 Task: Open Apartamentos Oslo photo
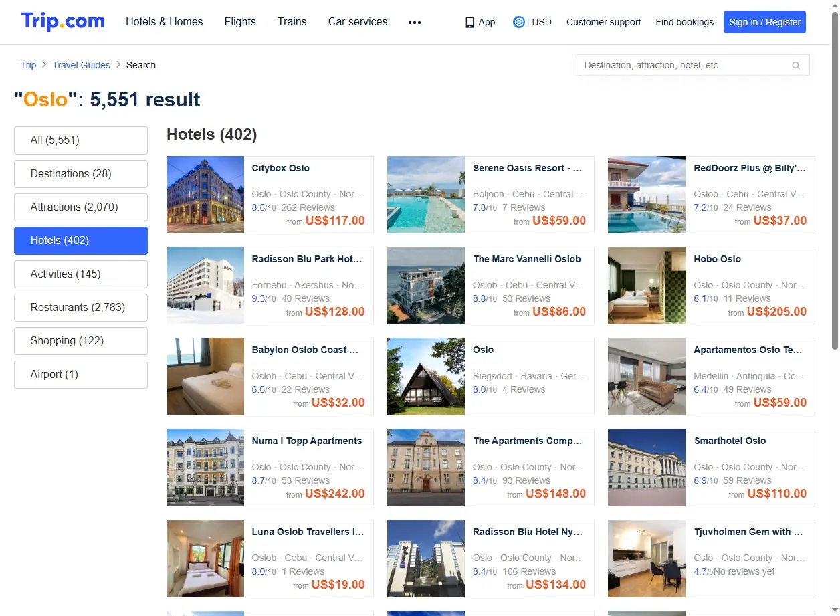(647, 377)
